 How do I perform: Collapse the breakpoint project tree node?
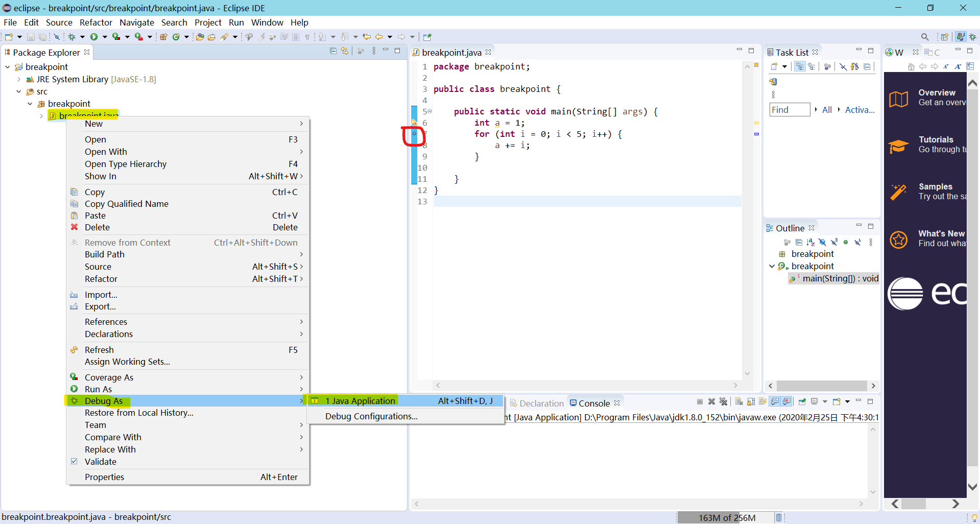tap(8, 67)
